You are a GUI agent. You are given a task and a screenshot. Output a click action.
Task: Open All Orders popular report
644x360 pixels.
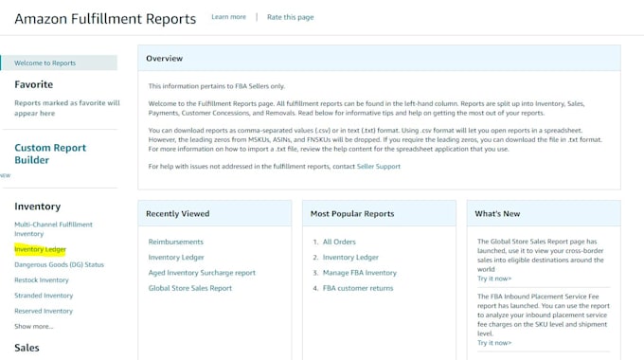(x=339, y=243)
